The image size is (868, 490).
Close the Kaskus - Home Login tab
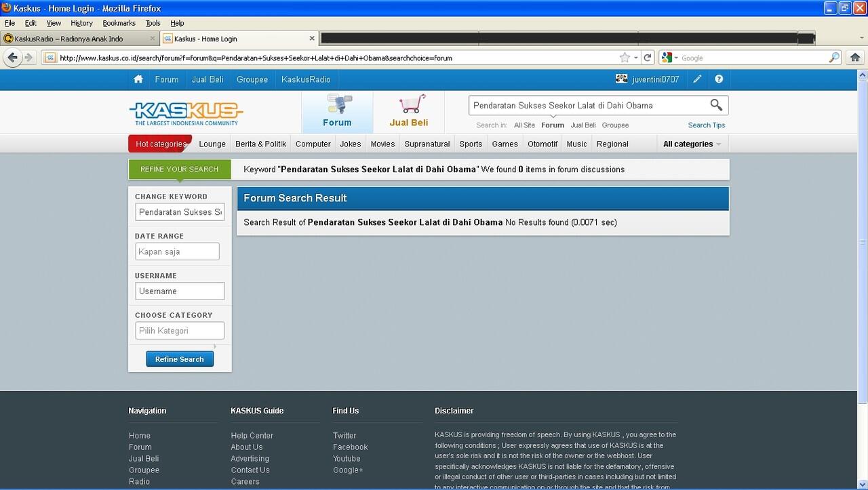pos(312,39)
